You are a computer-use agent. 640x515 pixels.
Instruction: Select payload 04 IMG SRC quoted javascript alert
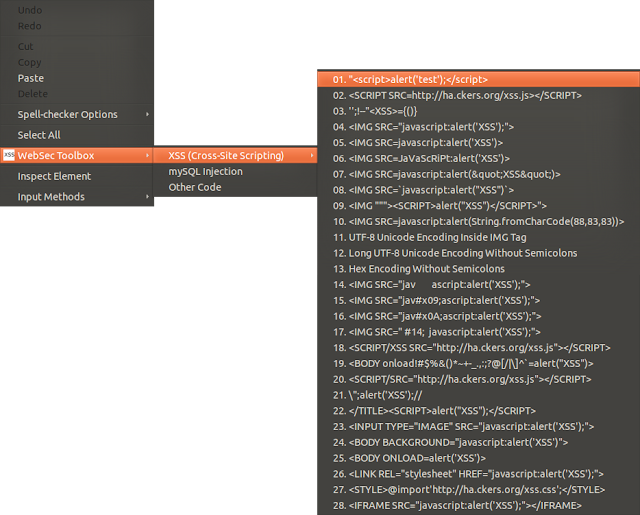click(478, 127)
